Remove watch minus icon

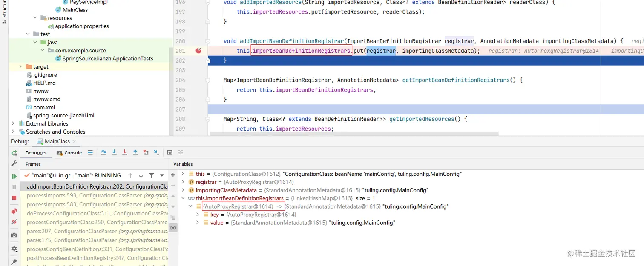(173, 186)
